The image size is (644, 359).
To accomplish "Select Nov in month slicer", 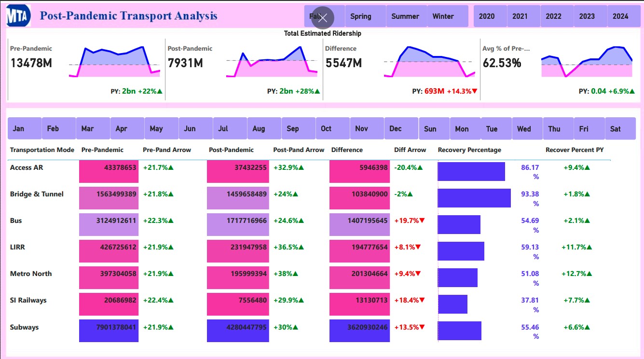I will tap(367, 128).
